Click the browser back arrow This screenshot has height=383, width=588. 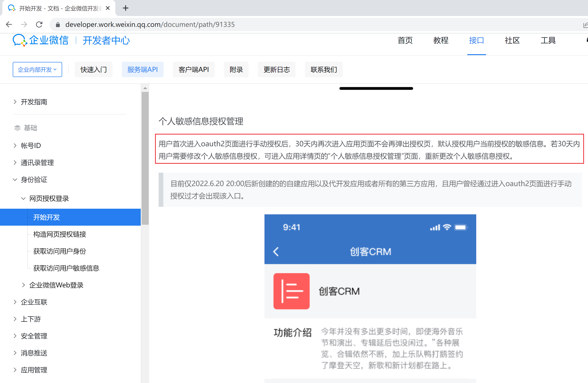9,24
